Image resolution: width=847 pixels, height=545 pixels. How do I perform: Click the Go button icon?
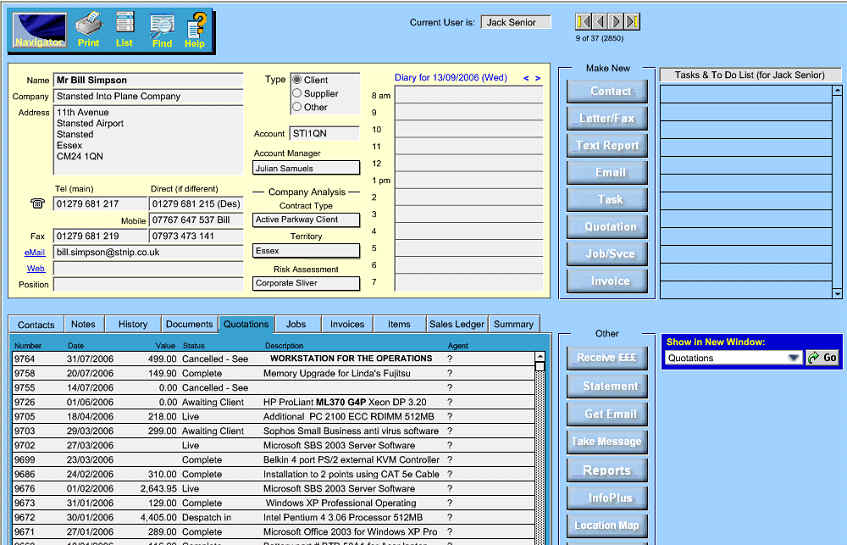coord(822,358)
